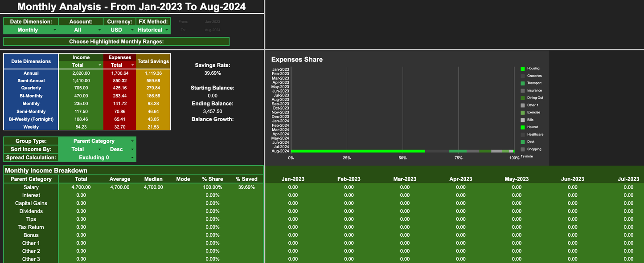
Task: Show the '19 more' legend entries
Action: point(526,157)
